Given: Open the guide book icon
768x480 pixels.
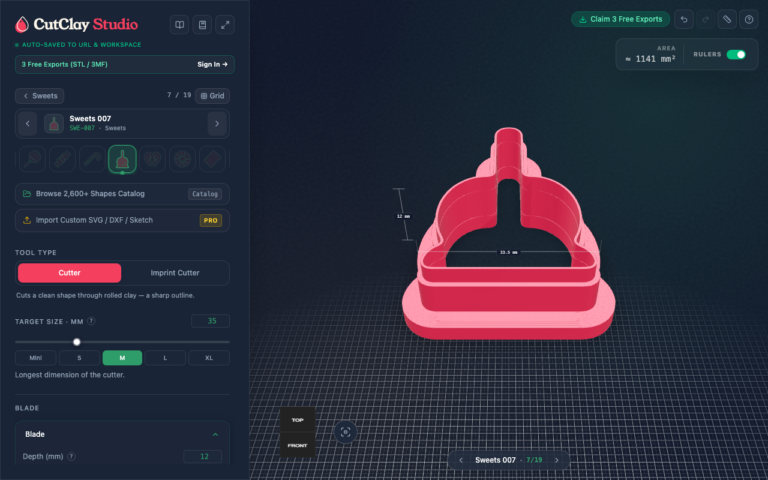Looking at the screenshot, I should [180, 25].
